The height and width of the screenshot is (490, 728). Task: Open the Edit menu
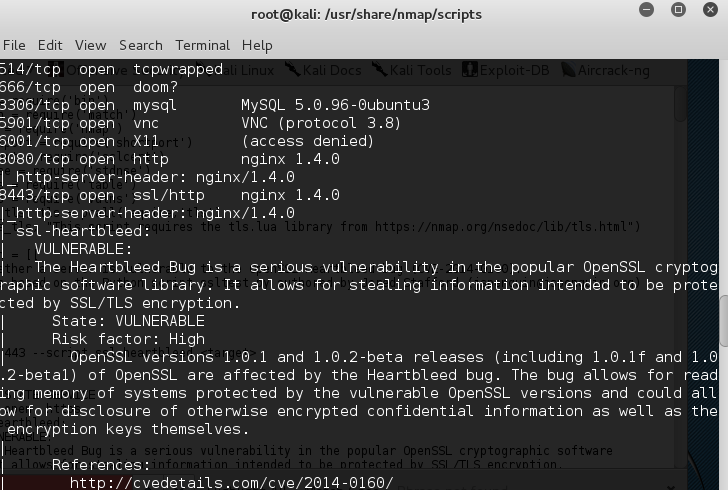pos(50,45)
